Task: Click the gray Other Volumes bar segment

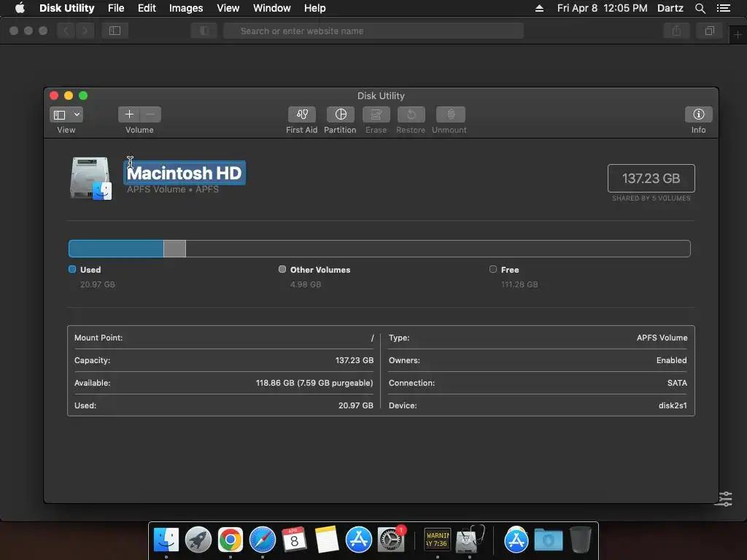Action: pyautogui.click(x=174, y=249)
